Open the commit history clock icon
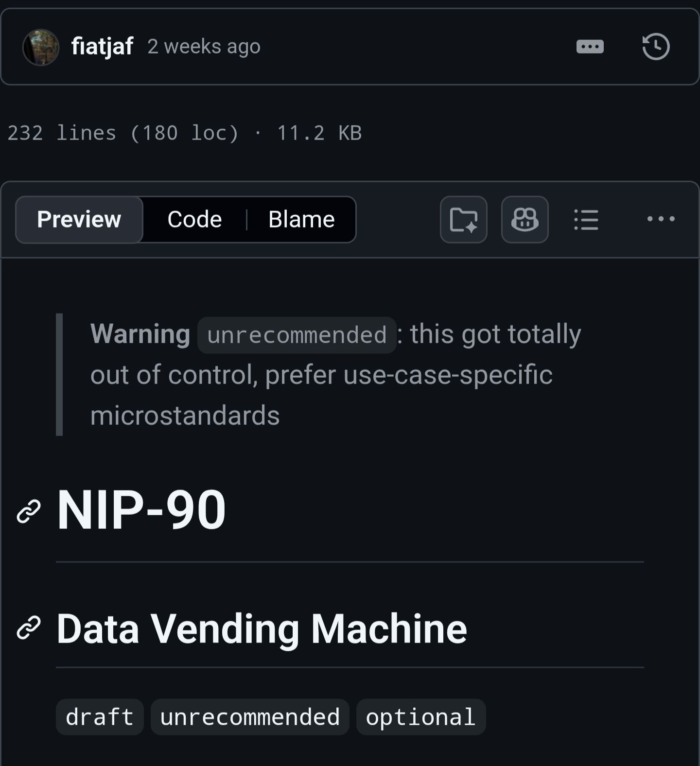This screenshot has height=766, width=700. [x=656, y=47]
